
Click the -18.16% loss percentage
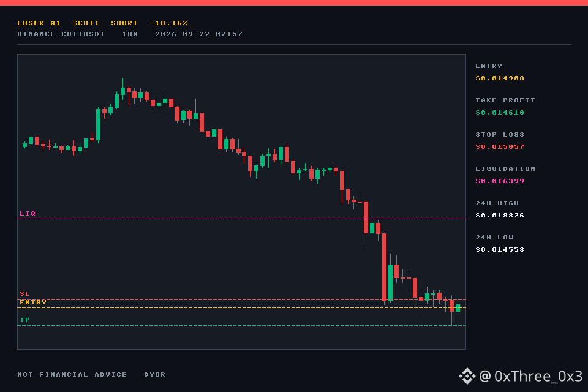168,23
